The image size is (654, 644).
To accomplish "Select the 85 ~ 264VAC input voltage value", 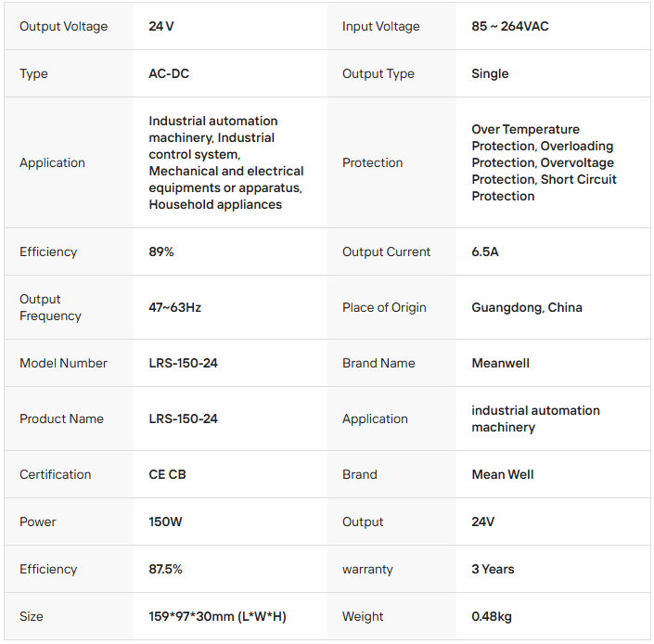I will coord(510,26).
